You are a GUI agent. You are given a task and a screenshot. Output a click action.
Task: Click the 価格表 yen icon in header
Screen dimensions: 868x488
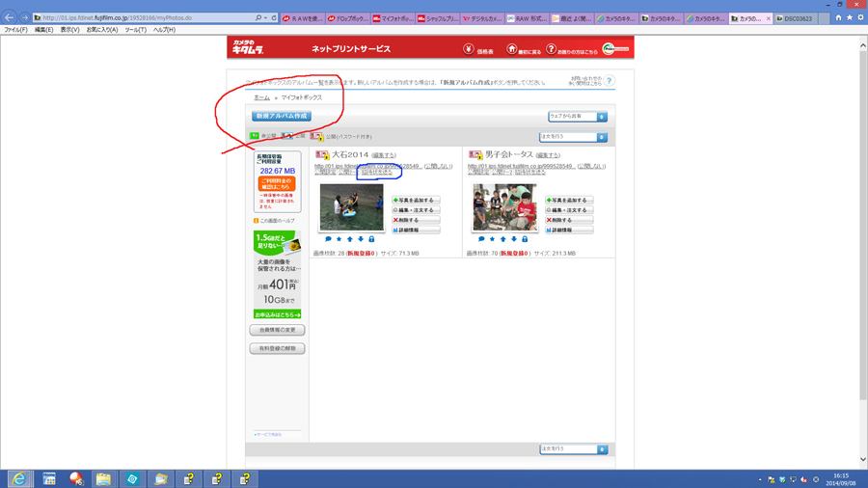[469, 48]
